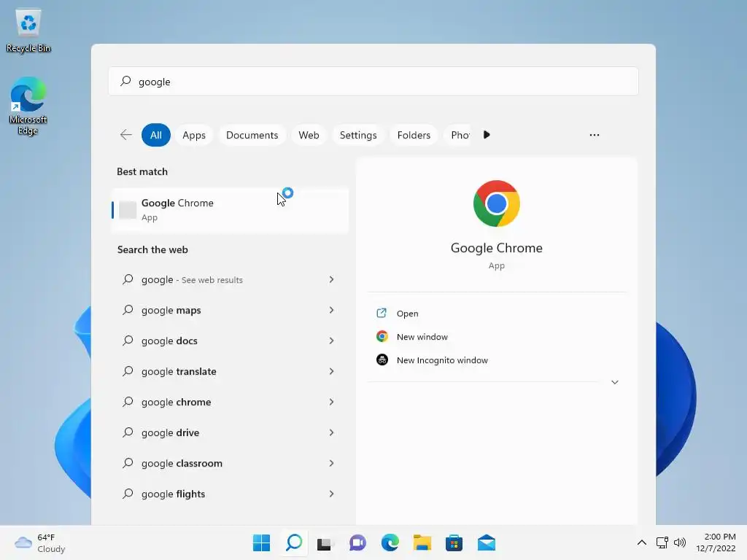Screen dimensions: 747x560
Task: Select the 'google maps' web suggestion
Action: point(230,310)
